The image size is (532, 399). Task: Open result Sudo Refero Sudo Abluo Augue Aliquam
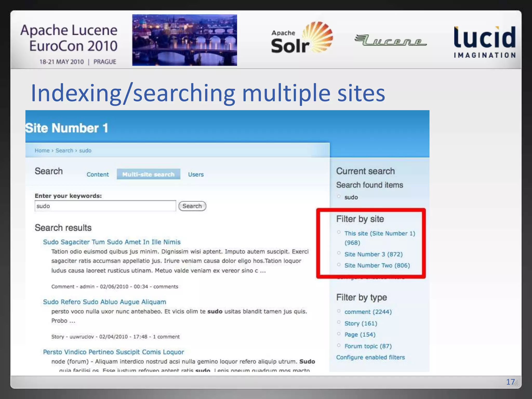click(104, 302)
